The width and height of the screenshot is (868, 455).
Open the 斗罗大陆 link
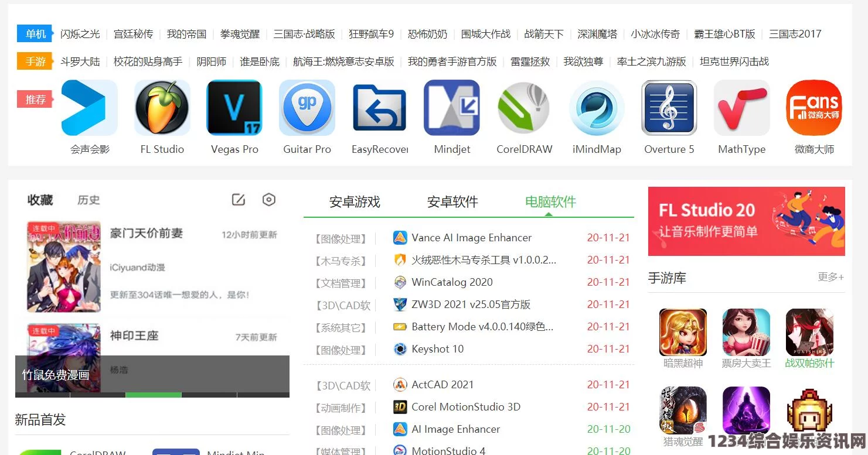coord(80,61)
